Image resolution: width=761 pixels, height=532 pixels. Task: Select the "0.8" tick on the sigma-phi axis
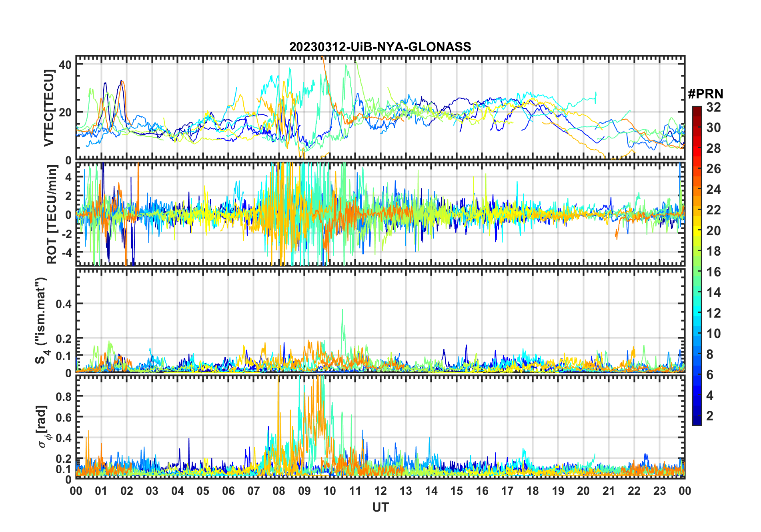pos(64,396)
